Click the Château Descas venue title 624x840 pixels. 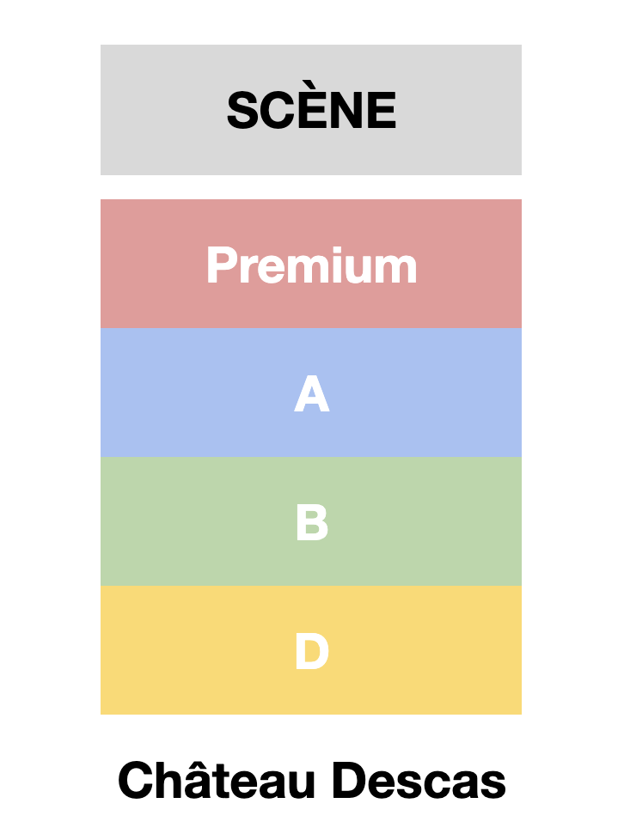pos(311,782)
